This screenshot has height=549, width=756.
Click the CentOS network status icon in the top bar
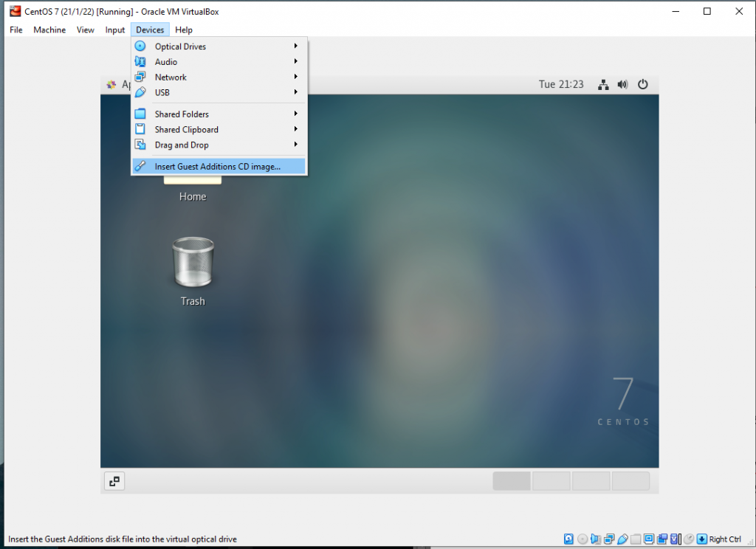[x=603, y=85]
